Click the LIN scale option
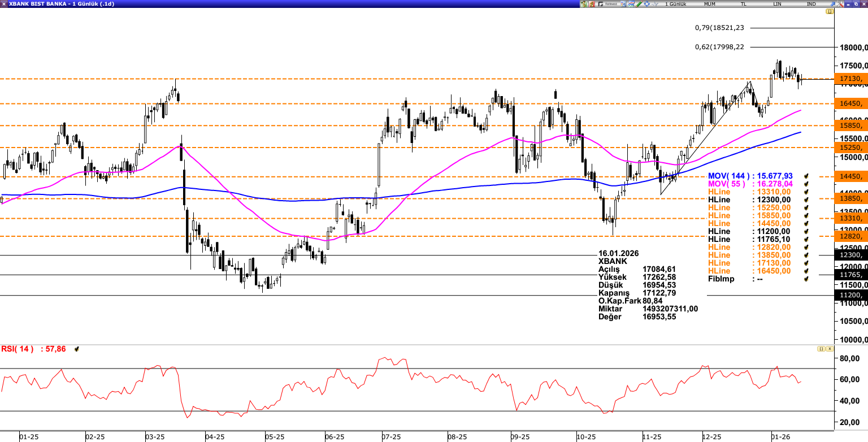Screen dimensions: 868x442 778,3
